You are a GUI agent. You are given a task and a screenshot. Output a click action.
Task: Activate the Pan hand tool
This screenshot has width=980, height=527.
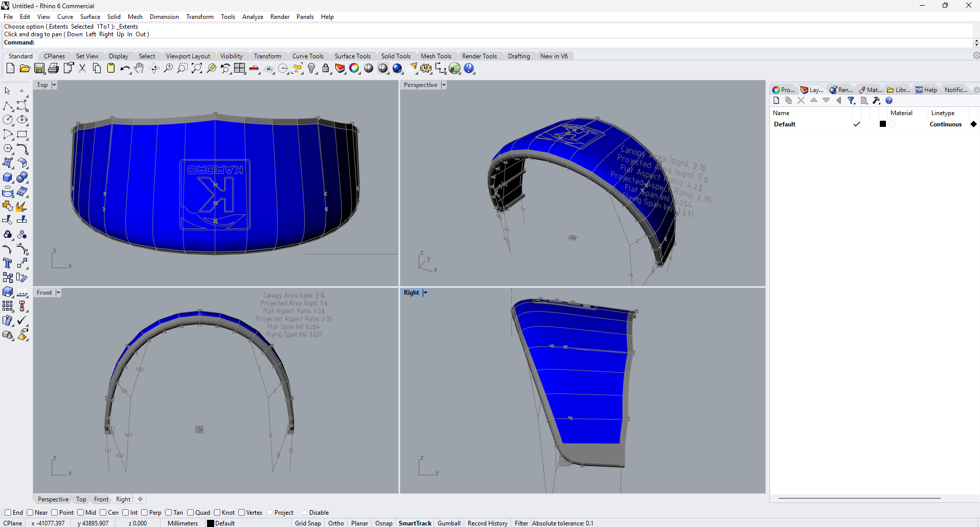(x=139, y=68)
